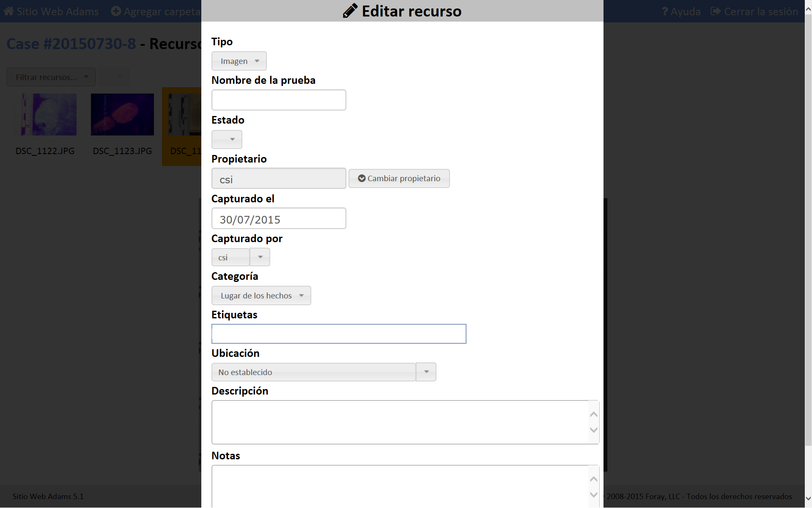Image resolution: width=812 pixels, height=508 pixels.
Task: Click the plus icon of Agregar carpeta
Action: click(116, 11)
